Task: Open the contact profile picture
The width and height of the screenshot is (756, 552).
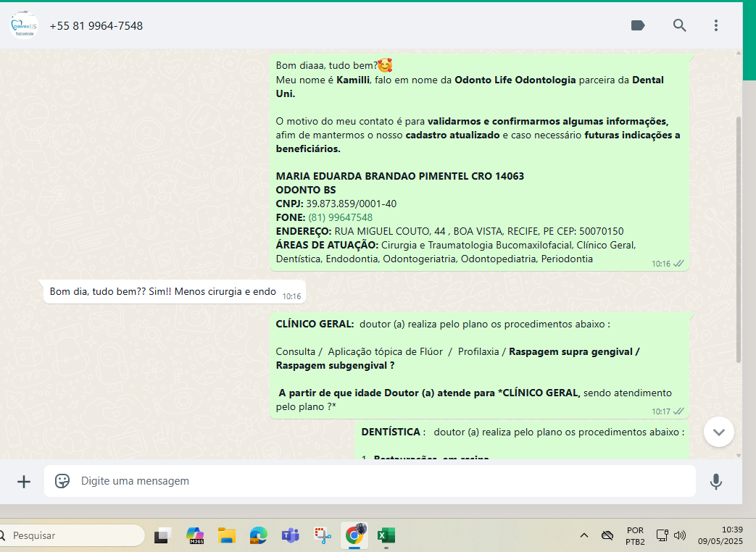Action: point(24,25)
